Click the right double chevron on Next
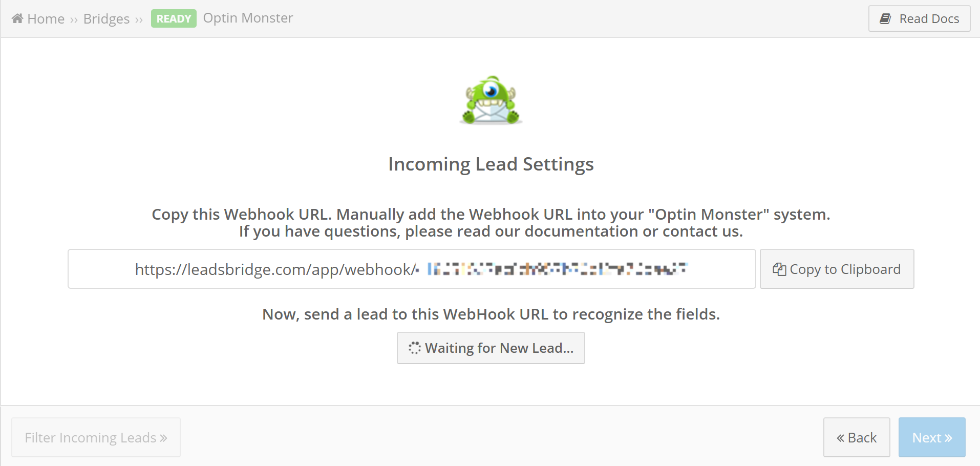The width and height of the screenshot is (980, 466). tap(948, 438)
